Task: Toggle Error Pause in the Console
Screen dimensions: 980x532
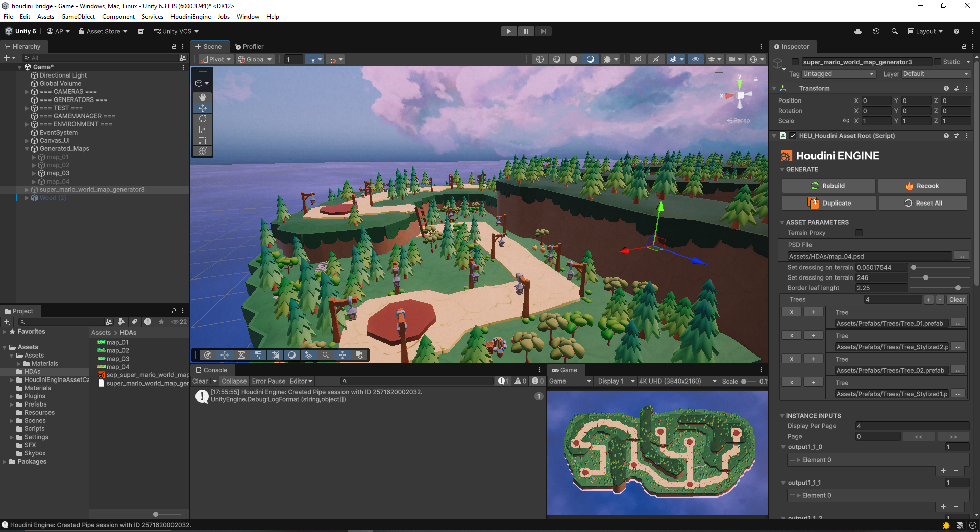Action: tap(268, 381)
